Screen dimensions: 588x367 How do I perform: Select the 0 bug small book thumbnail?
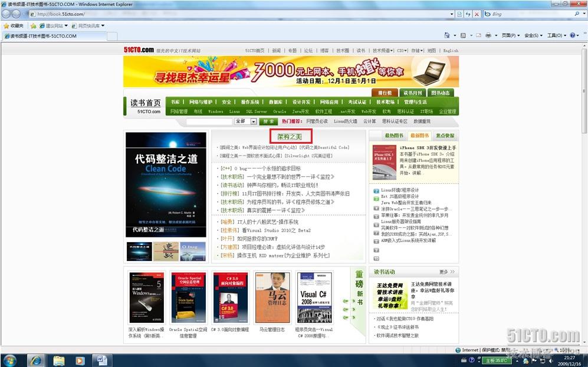(193, 252)
